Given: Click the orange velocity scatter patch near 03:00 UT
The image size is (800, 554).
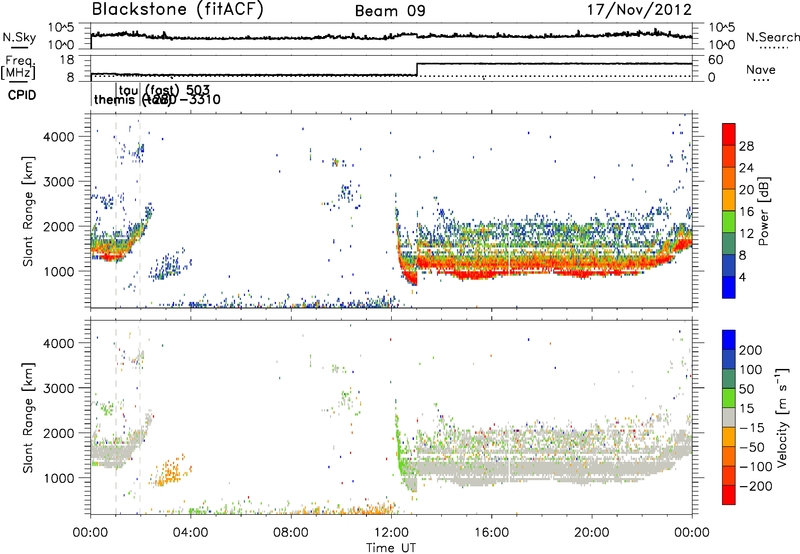Looking at the screenshot, I should click(170, 470).
